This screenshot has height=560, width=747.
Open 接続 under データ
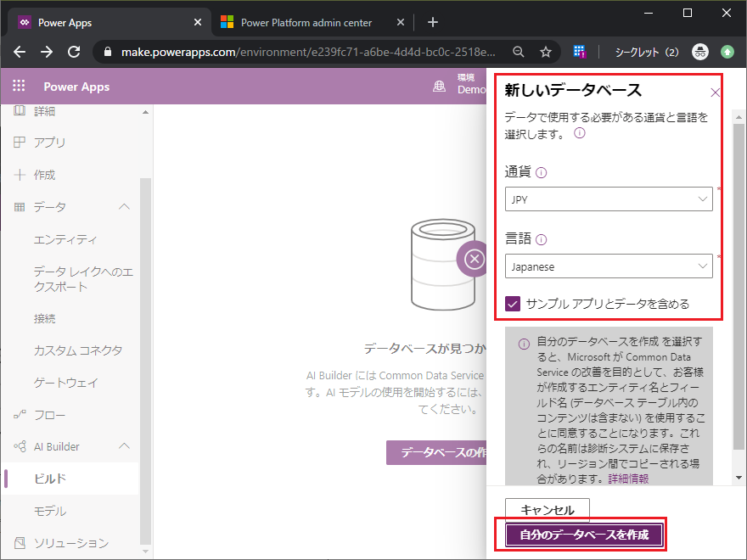pos(45,318)
